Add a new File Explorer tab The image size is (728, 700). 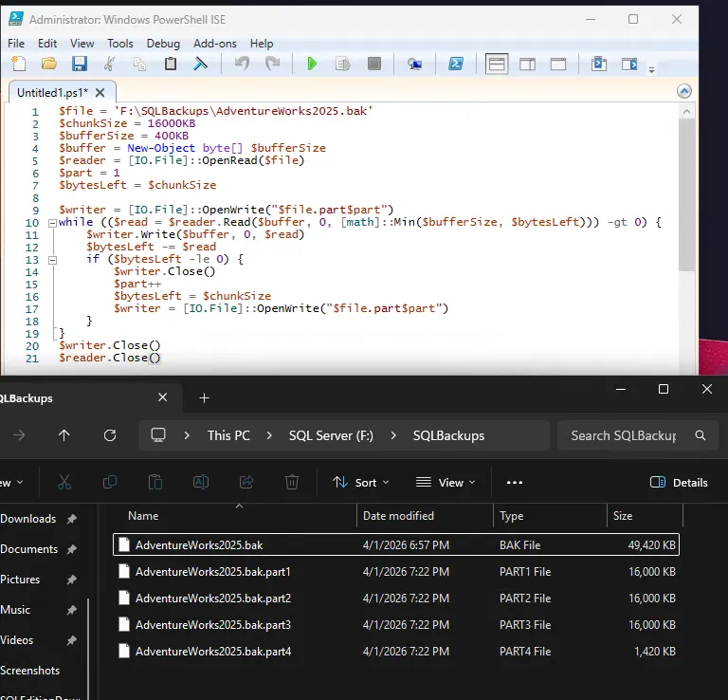[205, 398]
